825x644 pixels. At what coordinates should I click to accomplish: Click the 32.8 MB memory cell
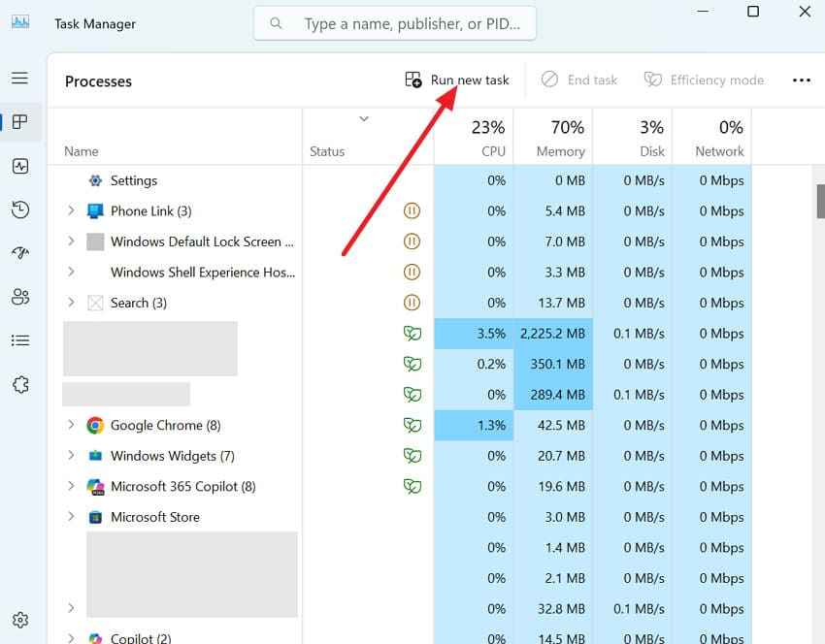pyautogui.click(x=553, y=609)
